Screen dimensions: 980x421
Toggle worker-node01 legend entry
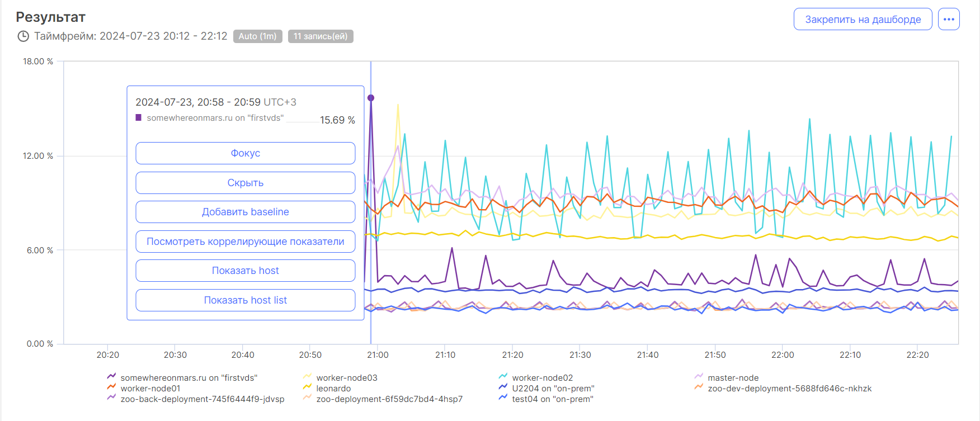point(150,389)
